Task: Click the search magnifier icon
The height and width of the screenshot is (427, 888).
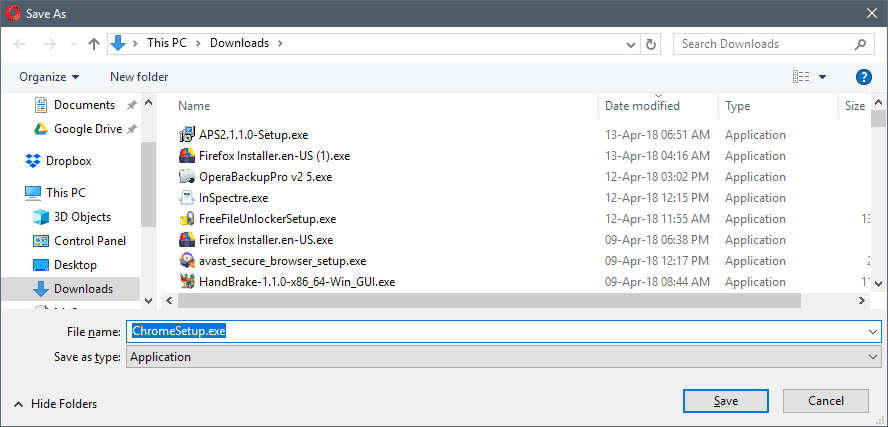Action: [x=860, y=44]
